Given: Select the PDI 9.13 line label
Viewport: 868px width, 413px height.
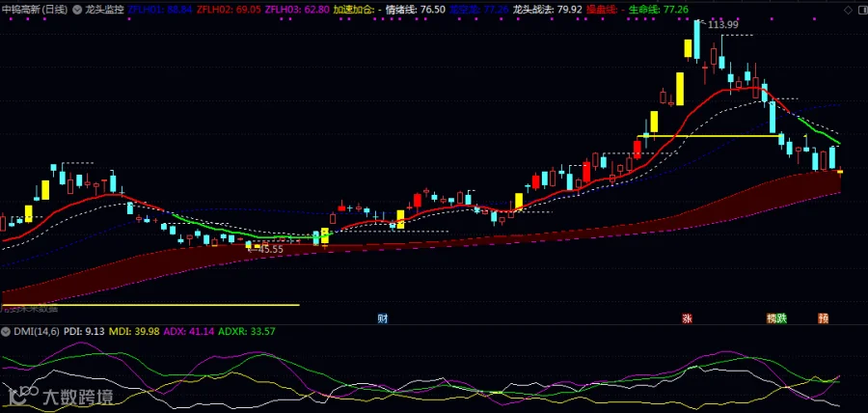Looking at the screenshot, I should click(84, 332).
